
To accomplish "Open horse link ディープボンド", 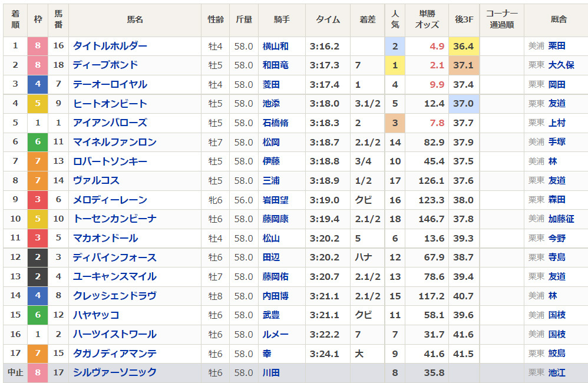I will (x=105, y=65).
